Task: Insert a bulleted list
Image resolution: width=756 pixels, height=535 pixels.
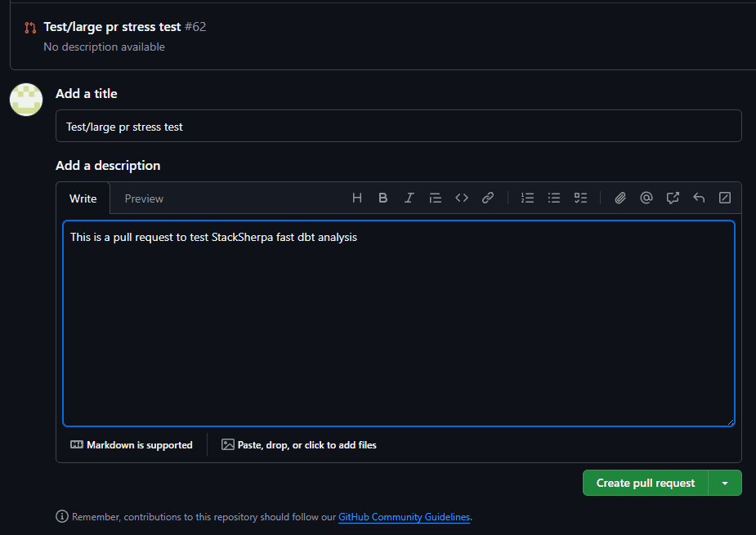Action: click(553, 197)
